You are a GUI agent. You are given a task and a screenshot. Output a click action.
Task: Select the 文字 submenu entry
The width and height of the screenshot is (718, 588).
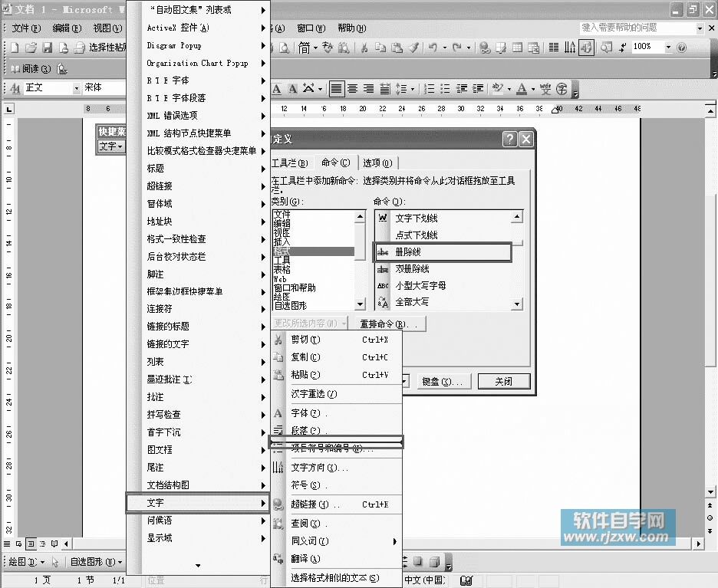pyautogui.click(x=198, y=503)
